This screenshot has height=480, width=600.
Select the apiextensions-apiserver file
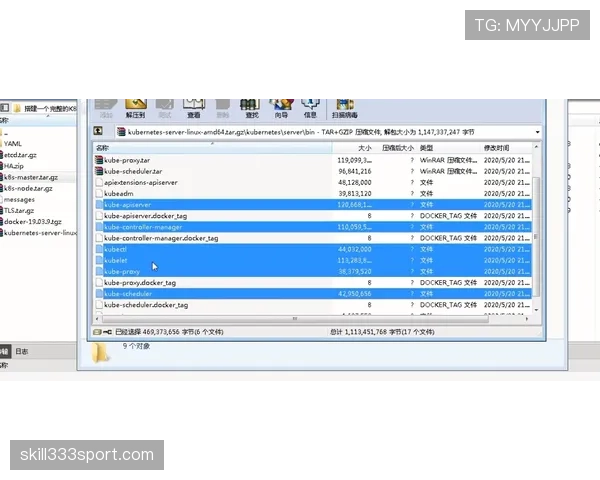pos(313,182)
